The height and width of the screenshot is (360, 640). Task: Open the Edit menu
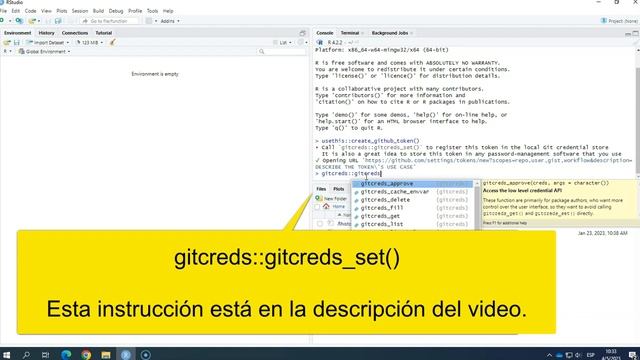16,11
